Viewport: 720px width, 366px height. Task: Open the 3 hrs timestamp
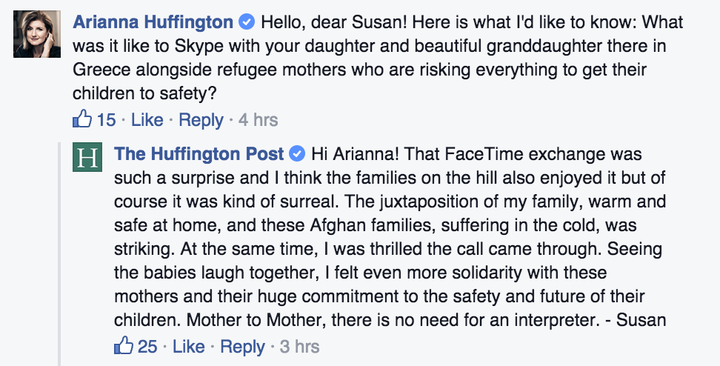point(299,347)
